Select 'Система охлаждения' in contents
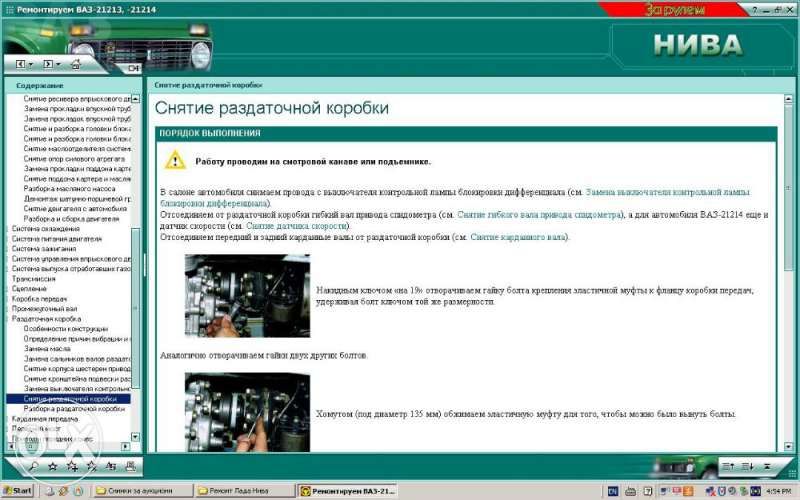Image resolution: width=800 pixels, height=500 pixels. click(45, 229)
